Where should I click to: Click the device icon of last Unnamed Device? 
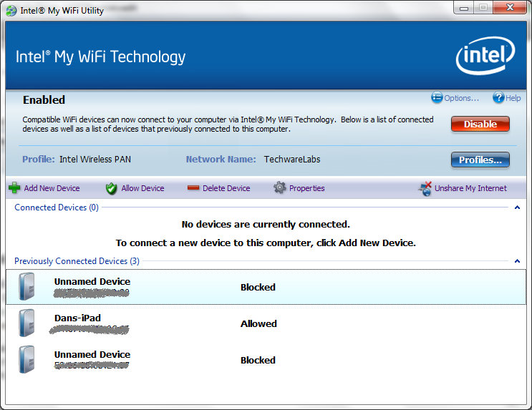click(26, 359)
